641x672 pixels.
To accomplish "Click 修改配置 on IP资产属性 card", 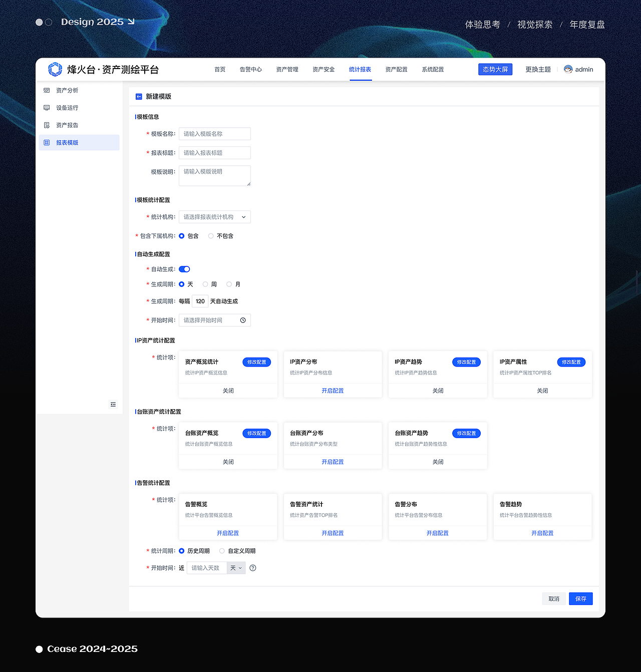I will point(571,362).
